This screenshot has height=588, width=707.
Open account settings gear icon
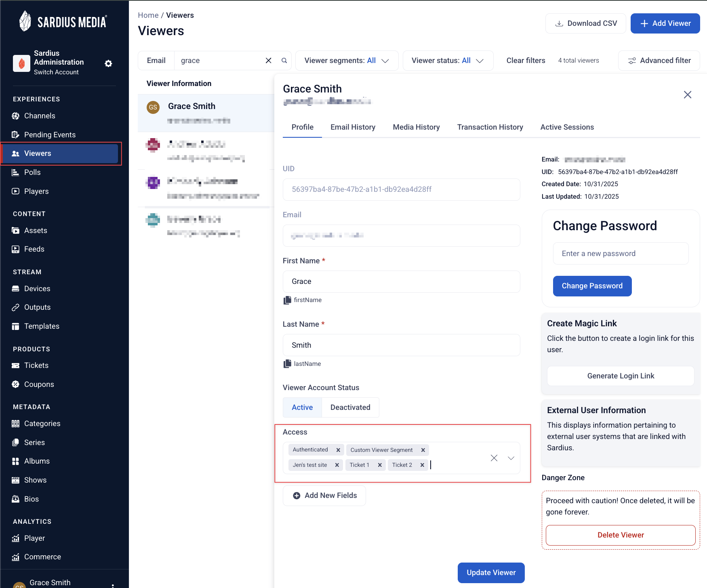pos(108,63)
